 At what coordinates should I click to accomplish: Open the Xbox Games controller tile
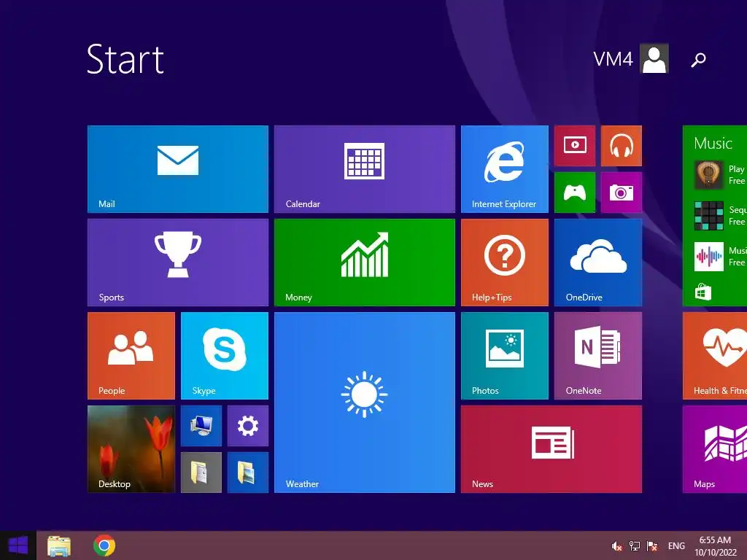click(575, 192)
